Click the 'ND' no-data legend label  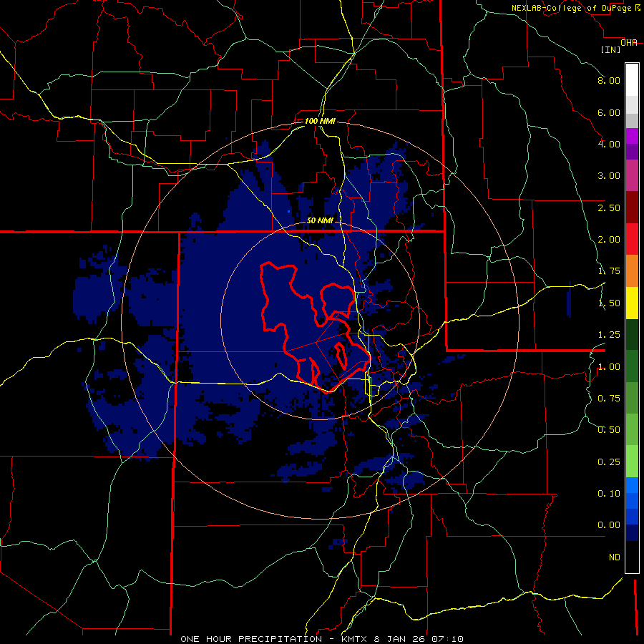tap(615, 557)
